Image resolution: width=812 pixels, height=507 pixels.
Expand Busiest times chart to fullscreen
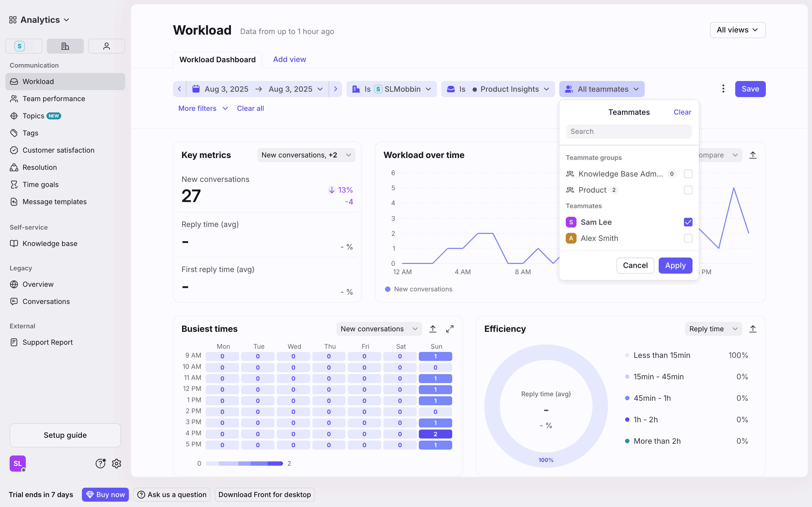pos(450,329)
